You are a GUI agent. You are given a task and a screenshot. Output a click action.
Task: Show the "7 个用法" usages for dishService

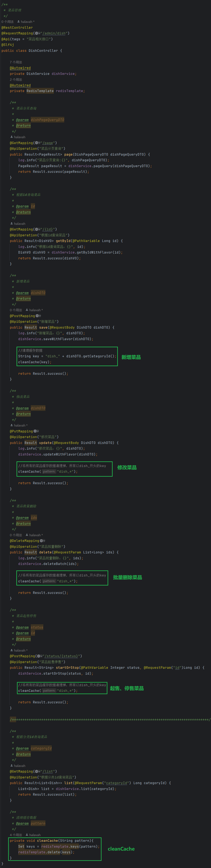point(16,62)
